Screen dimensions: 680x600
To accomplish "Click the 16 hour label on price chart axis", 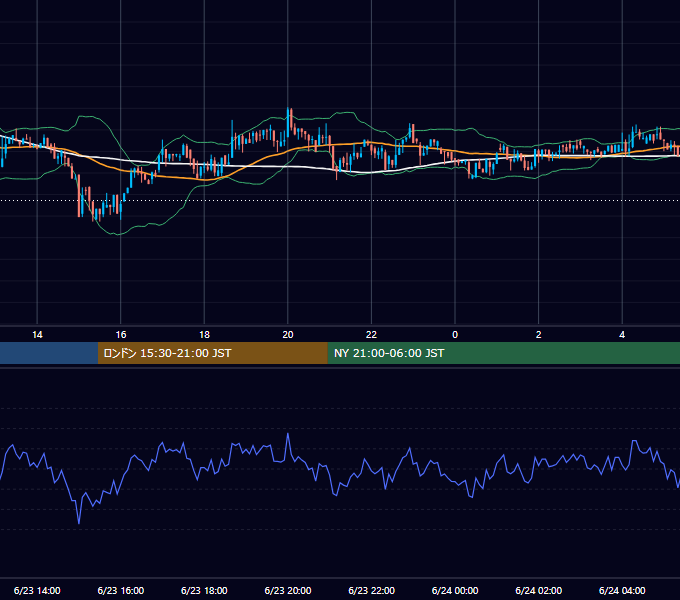I will pos(121,335).
